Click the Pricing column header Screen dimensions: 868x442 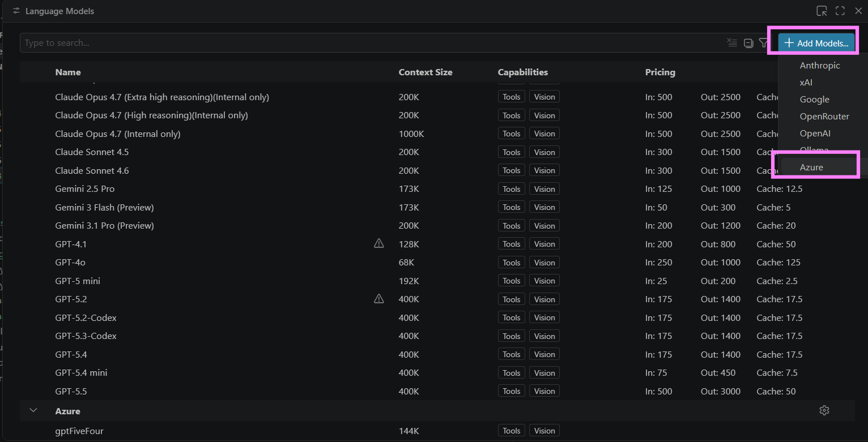[660, 72]
